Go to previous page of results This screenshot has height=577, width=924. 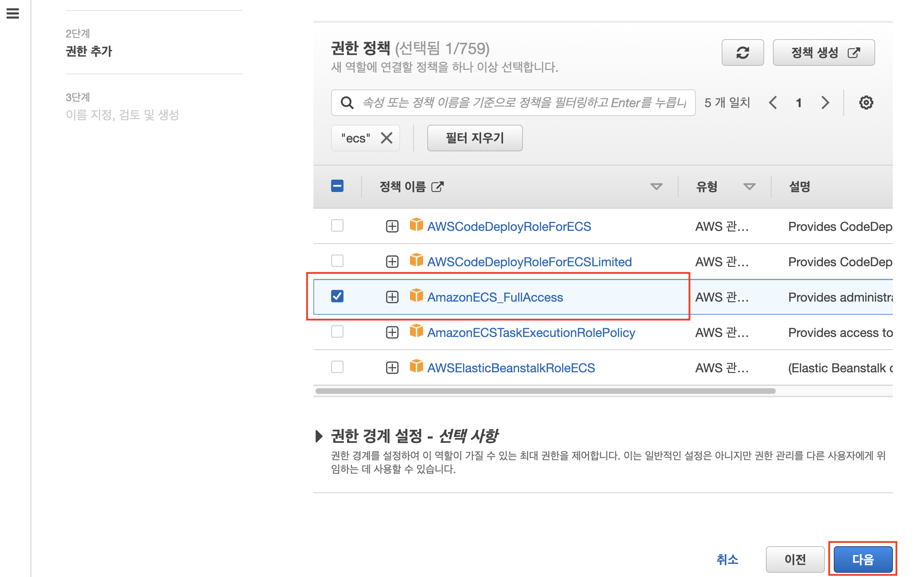pyautogui.click(x=773, y=103)
